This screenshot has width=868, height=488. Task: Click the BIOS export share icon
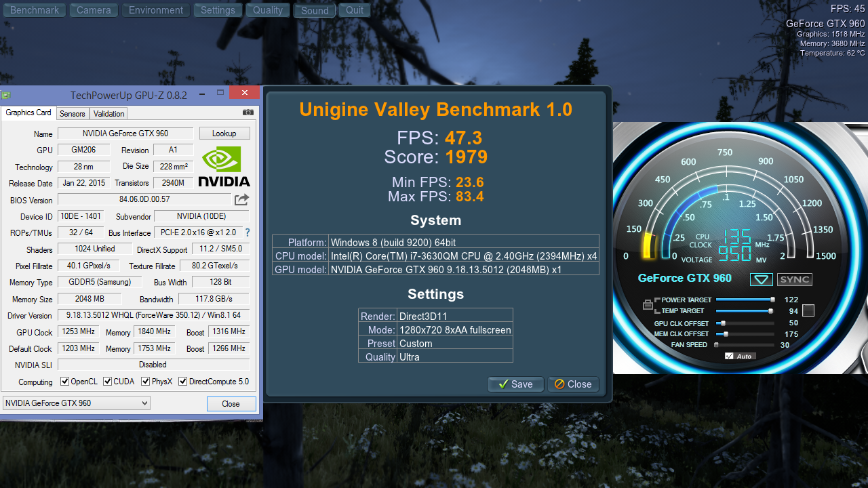point(241,199)
